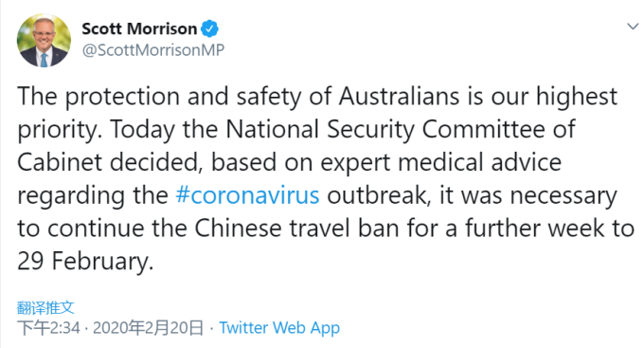Click the "expert medical advice" phrase

coord(440,162)
